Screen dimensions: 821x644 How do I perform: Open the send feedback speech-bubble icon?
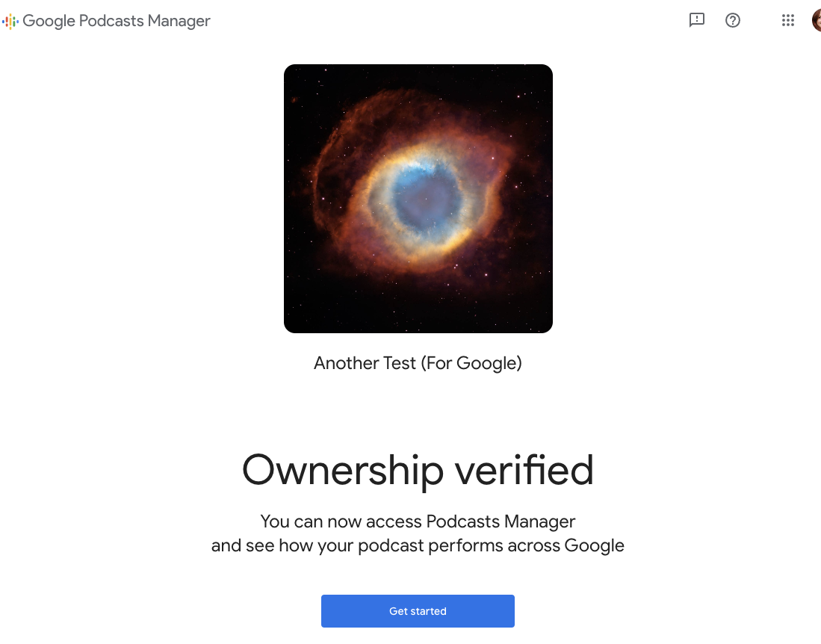click(x=696, y=20)
